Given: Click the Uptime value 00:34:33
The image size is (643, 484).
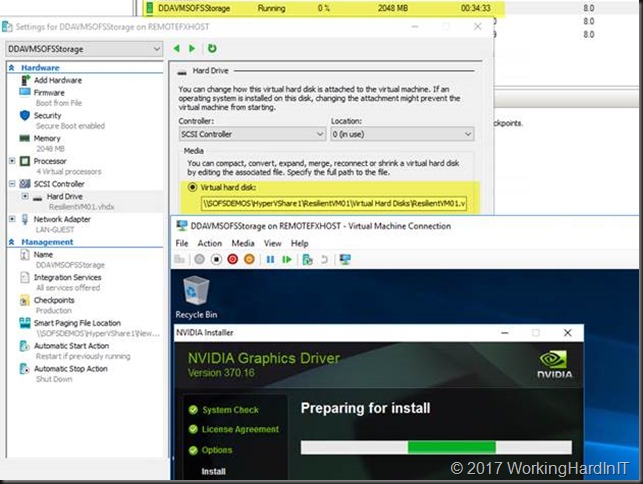Looking at the screenshot, I should [476, 8].
